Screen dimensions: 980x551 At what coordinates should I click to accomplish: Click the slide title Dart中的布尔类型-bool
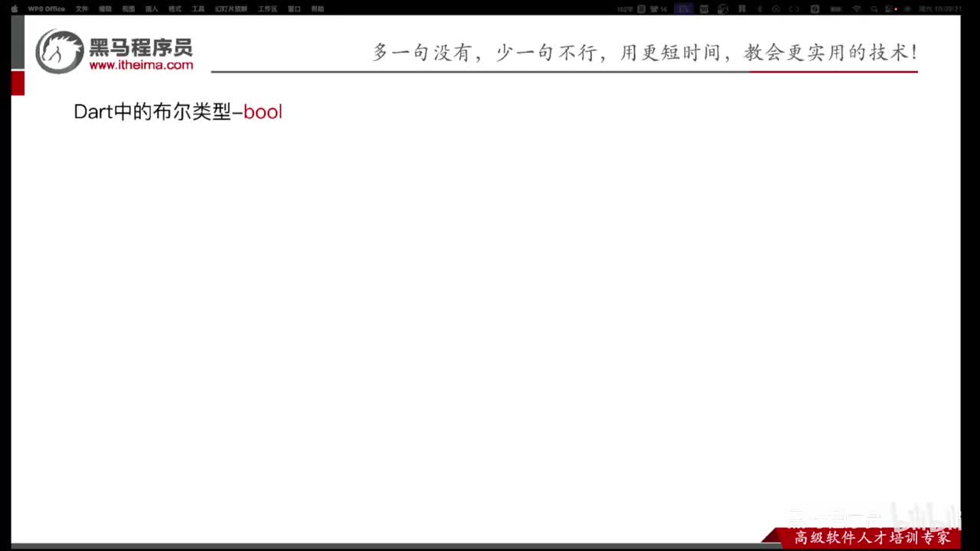pos(178,112)
